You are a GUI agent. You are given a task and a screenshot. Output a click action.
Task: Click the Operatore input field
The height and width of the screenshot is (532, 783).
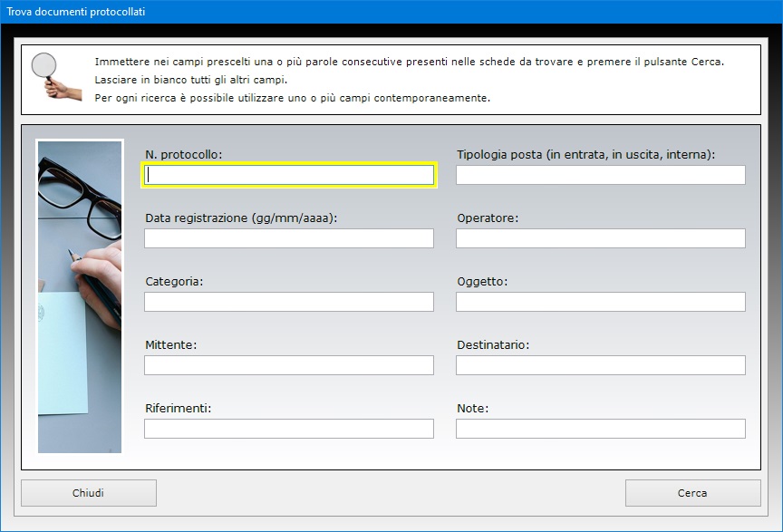[x=601, y=238]
